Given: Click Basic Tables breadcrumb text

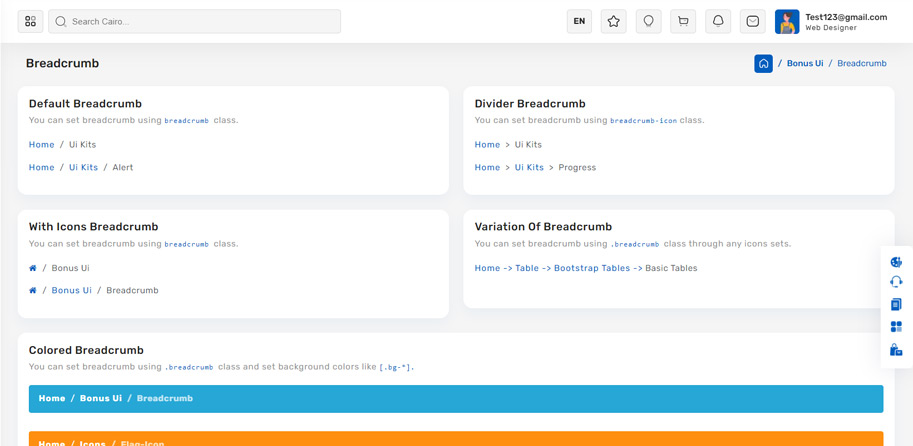Looking at the screenshot, I should 671,268.
